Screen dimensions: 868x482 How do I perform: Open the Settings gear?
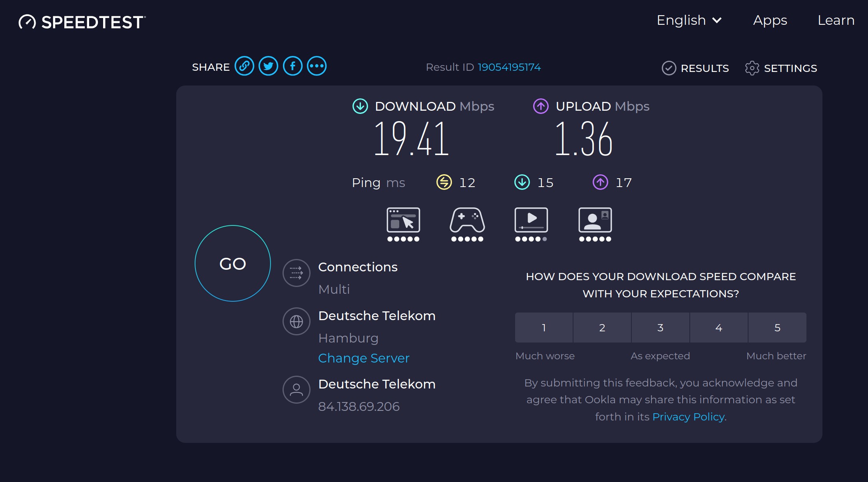point(781,68)
